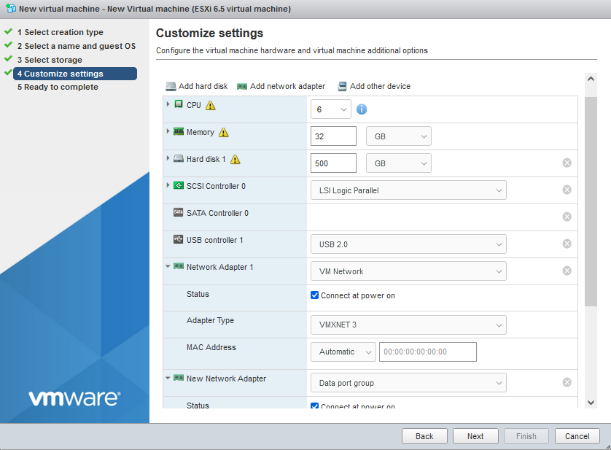Viewport: 611px width, 450px height.
Task: Click the CPU info icon
Action: pos(361,109)
